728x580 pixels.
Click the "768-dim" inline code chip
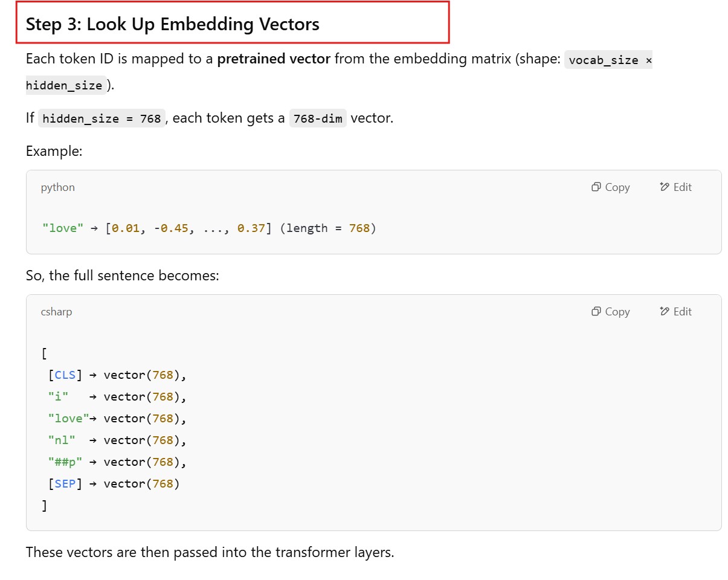(318, 118)
